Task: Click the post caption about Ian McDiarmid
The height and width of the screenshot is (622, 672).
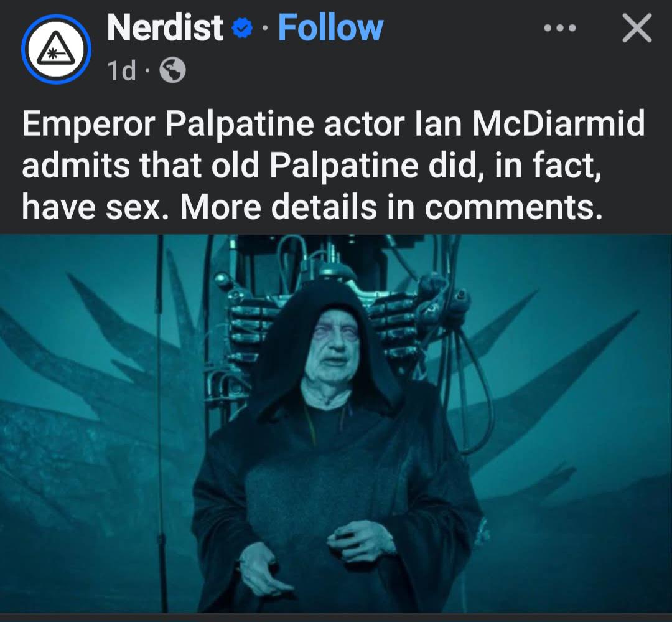Action: [334, 165]
